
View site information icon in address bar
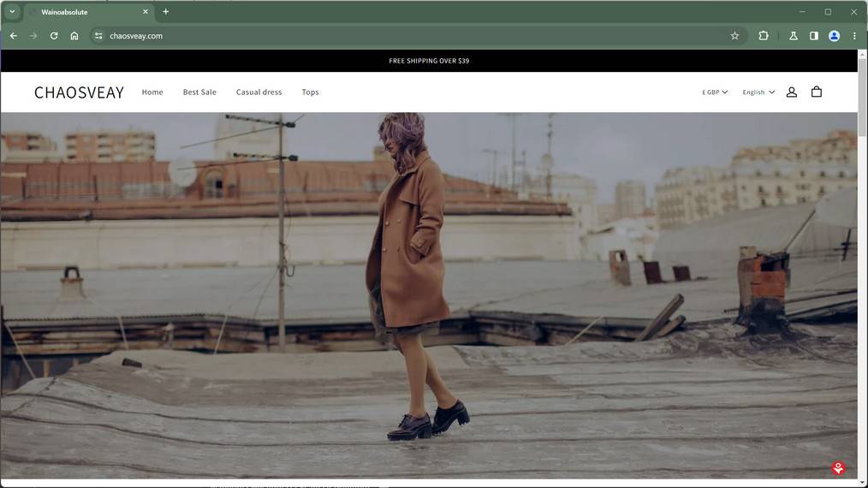[98, 36]
